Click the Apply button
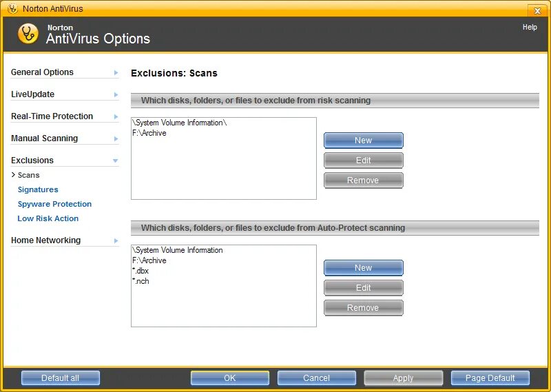Screen dimensions: 551x392 (404, 378)
